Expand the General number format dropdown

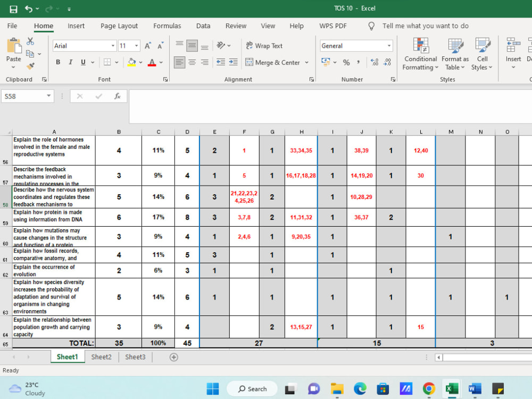389,46
